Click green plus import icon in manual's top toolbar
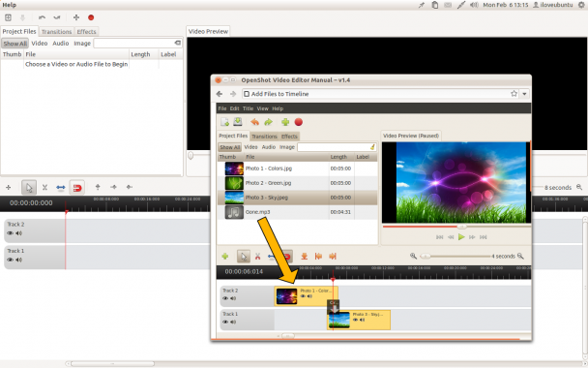The image size is (588, 368). [x=285, y=122]
